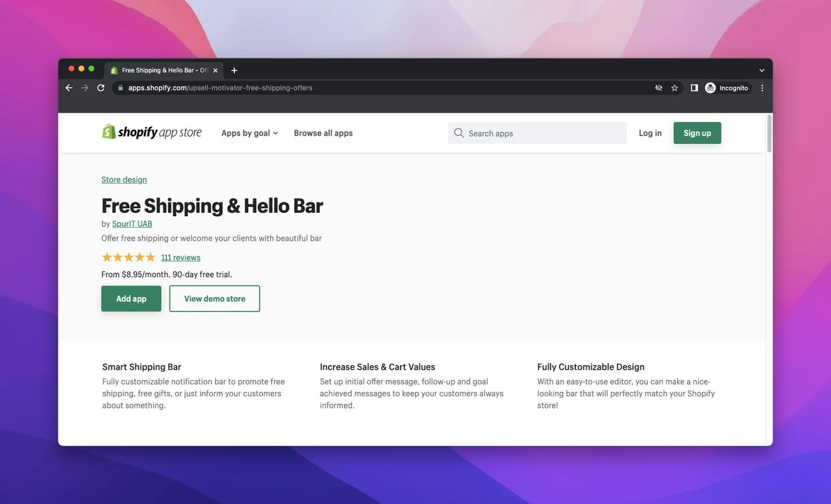
Task: Click the browser forward arrow
Action: click(x=84, y=88)
